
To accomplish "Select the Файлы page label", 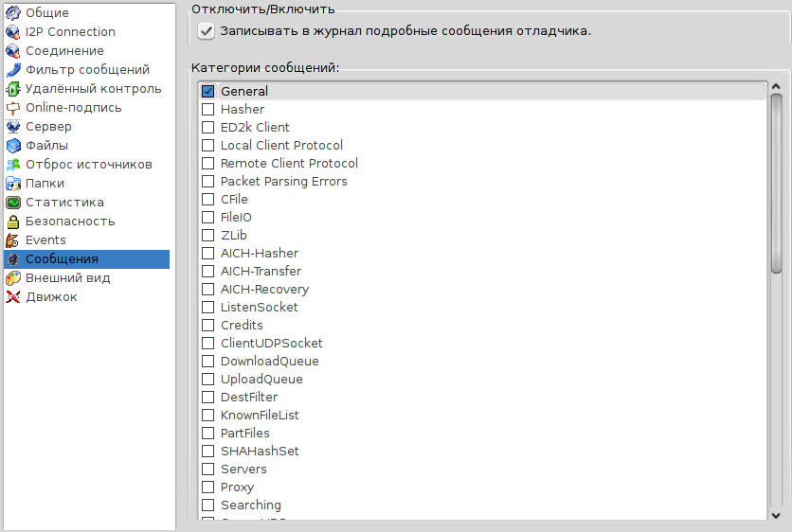I will click(47, 146).
